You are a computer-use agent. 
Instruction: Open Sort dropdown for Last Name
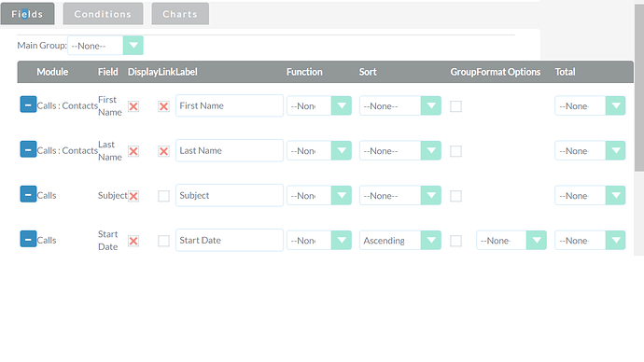tap(400, 150)
